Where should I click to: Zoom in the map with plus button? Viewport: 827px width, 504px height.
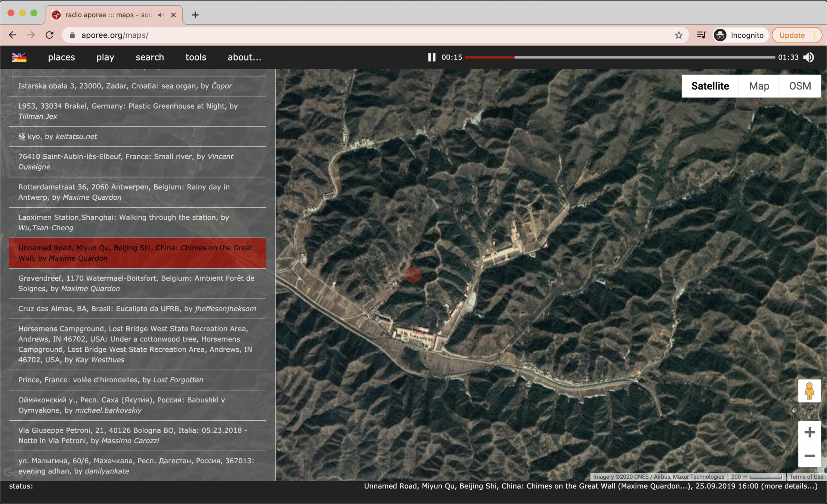click(x=809, y=432)
